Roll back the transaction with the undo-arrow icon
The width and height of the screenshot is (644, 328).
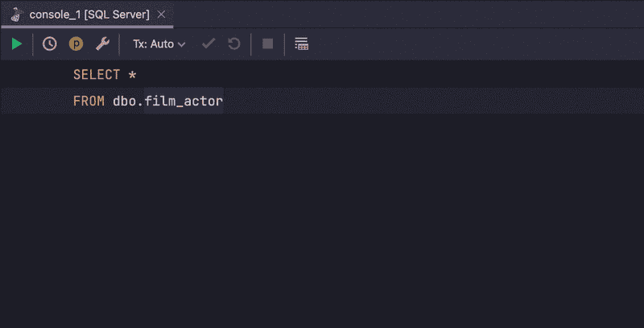(234, 44)
